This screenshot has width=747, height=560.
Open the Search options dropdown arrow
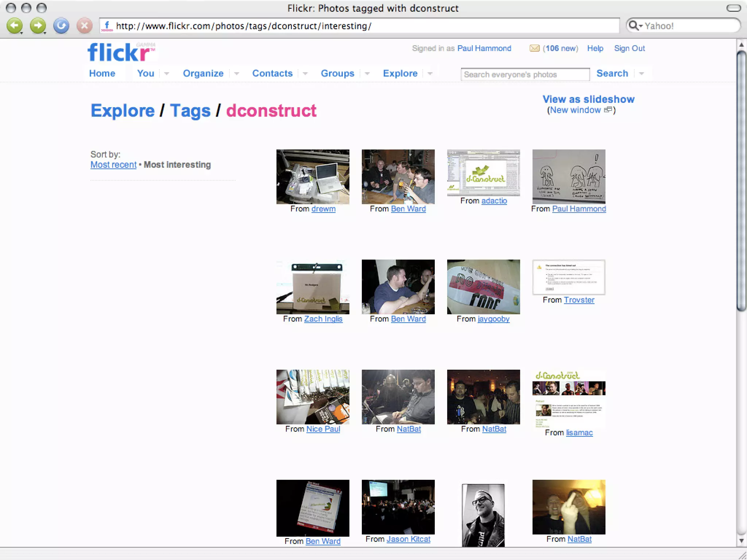pos(642,74)
